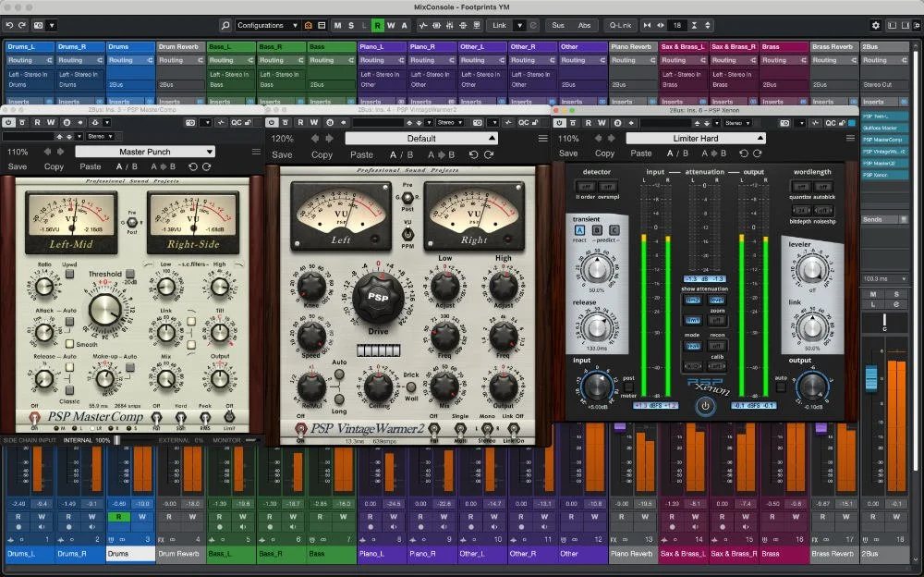Screen dimensions: 924x577
Task: Click the Threshold knob in MasterComp
Action: click(x=105, y=309)
